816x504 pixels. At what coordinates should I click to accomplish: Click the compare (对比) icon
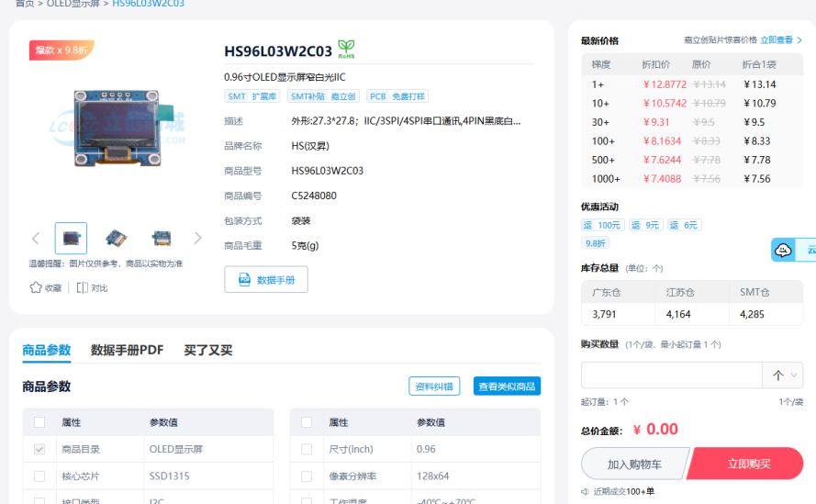82,287
